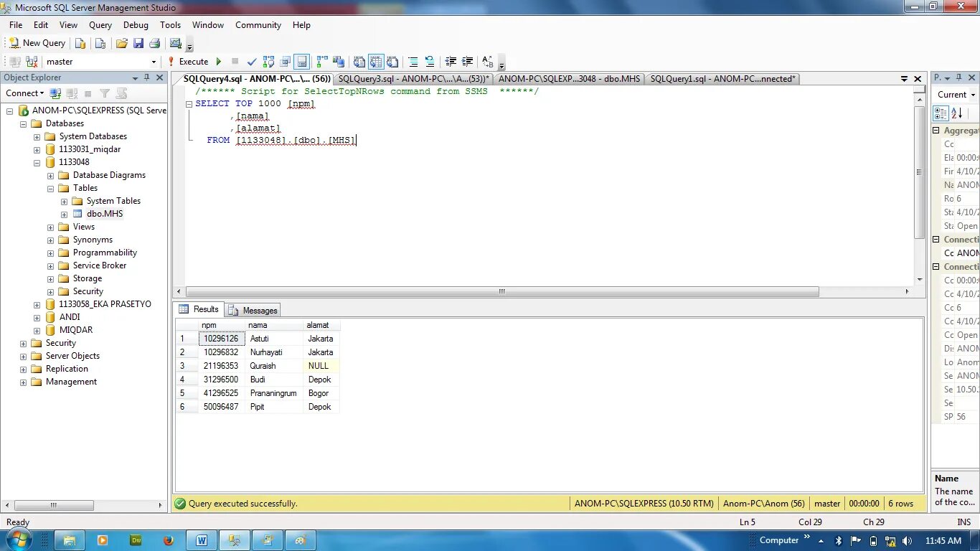Click the volume icon in system tray
This screenshot has width=980, height=551.
tap(907, 540)
